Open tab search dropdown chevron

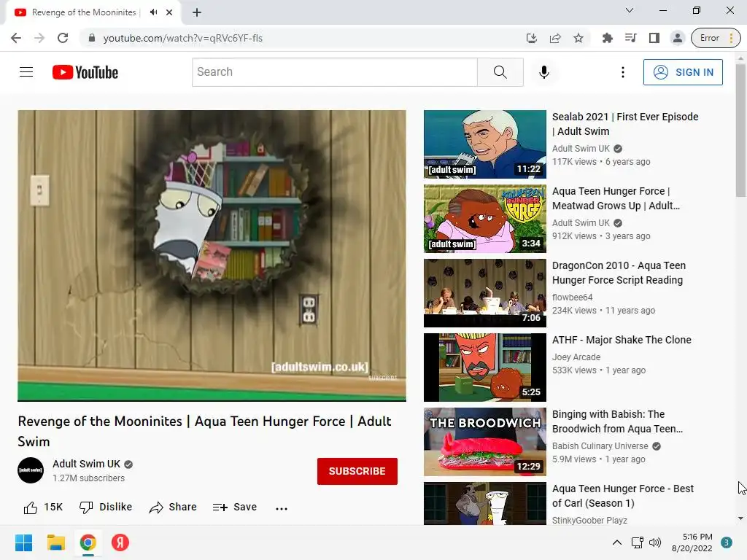(630, 10)
